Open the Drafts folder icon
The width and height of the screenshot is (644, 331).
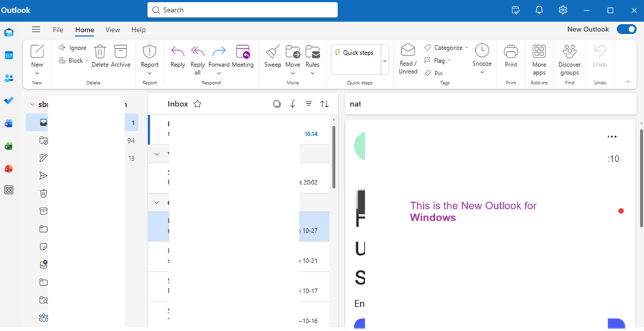coord(43,158)
